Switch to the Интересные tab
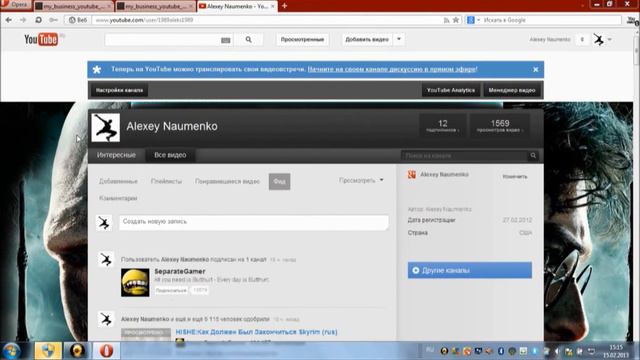 (x=116, y=155)
